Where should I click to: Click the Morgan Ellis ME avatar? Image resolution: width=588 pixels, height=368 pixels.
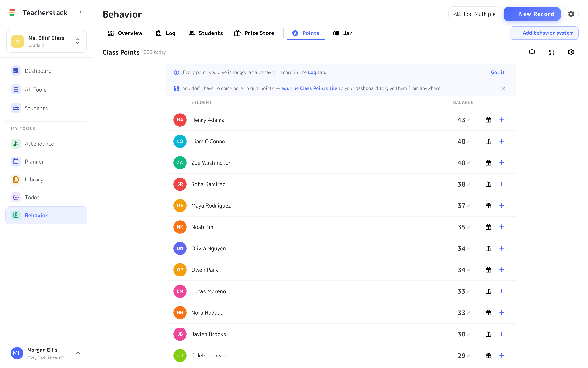pyautogui.click(x=17, y=353)
